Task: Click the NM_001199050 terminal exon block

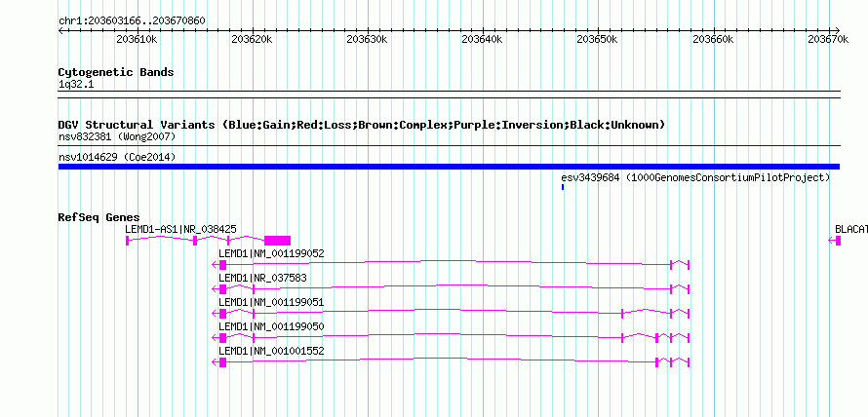Action: pyautogui.click(x=223, y=338)
